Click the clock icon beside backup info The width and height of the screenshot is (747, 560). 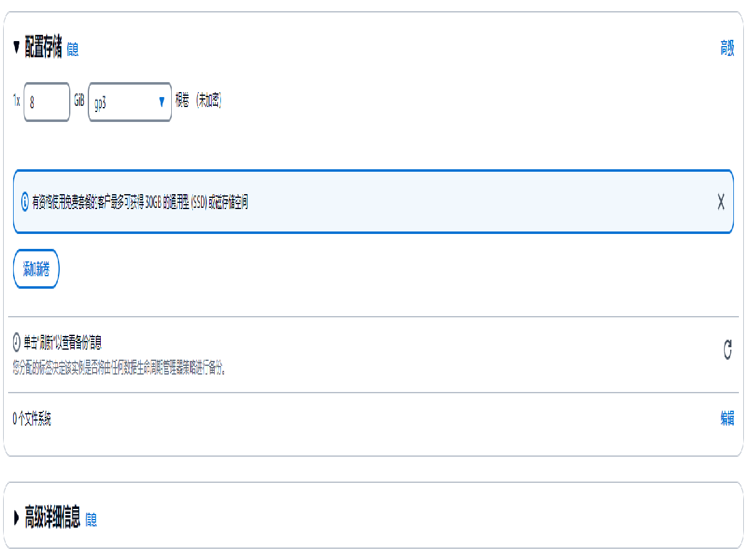[x=17, y=342]
